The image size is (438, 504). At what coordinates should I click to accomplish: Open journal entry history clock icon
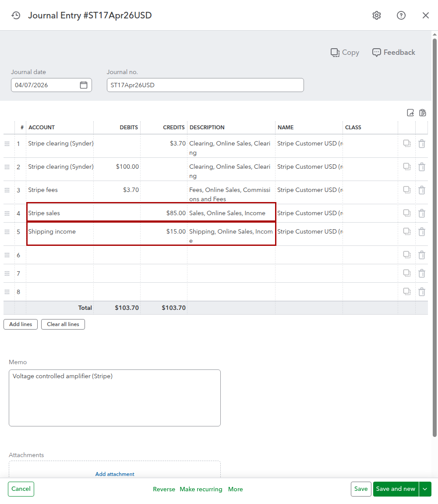(x=16, y=15)
